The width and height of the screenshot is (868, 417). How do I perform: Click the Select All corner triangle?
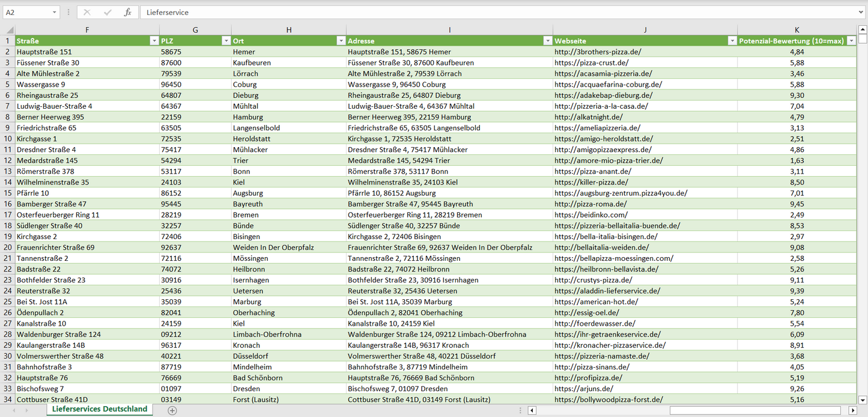(9, 30)
